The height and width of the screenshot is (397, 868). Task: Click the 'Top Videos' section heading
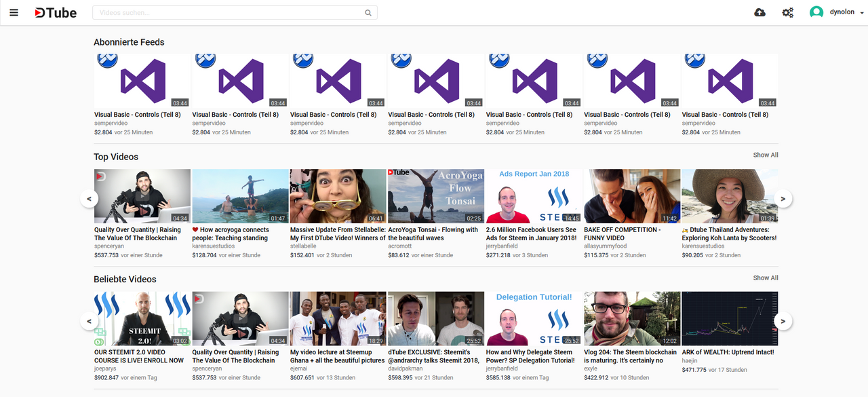[116, 157]
